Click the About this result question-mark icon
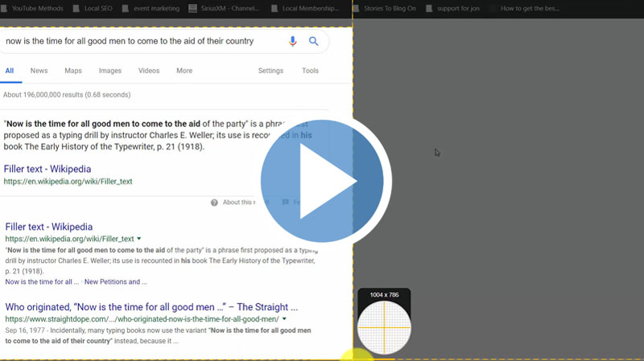The image size is (644, 361). point(214,203)
